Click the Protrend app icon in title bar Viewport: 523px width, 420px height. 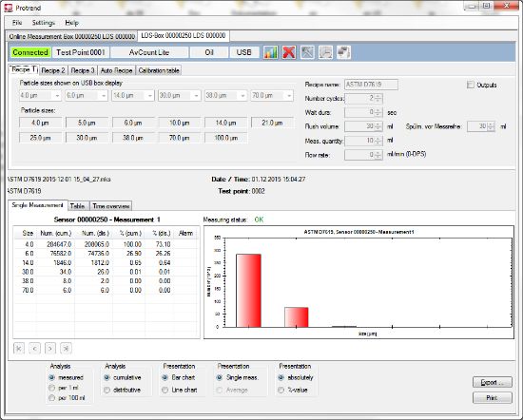tap(8, 8)
